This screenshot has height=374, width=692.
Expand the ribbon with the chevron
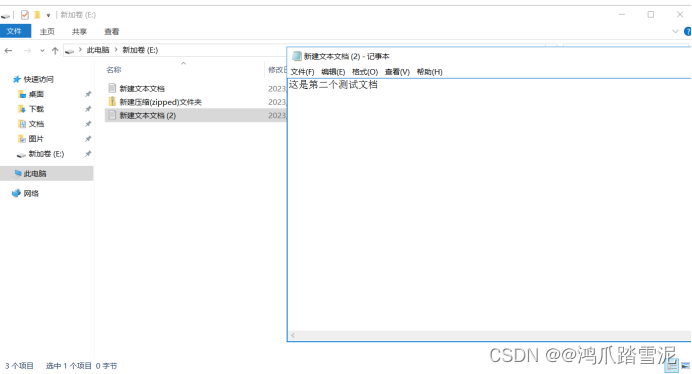point(675,31)
